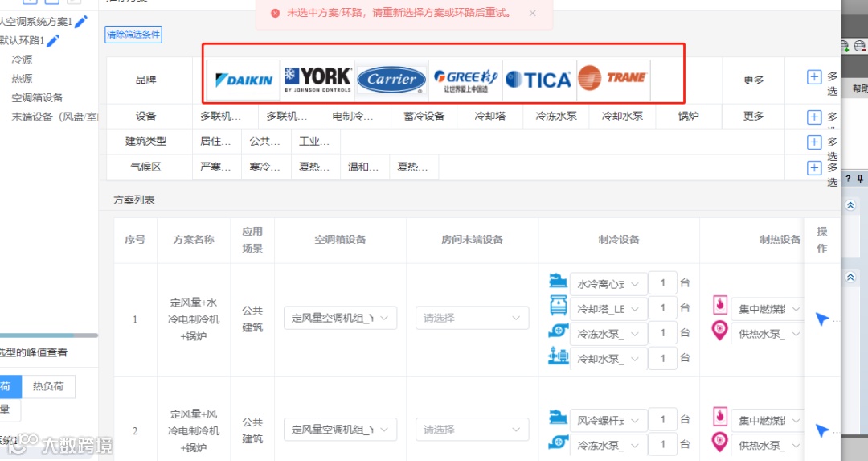Filter by 工业 building type
The height and width of the screenshot is (461, 868).
316,142
